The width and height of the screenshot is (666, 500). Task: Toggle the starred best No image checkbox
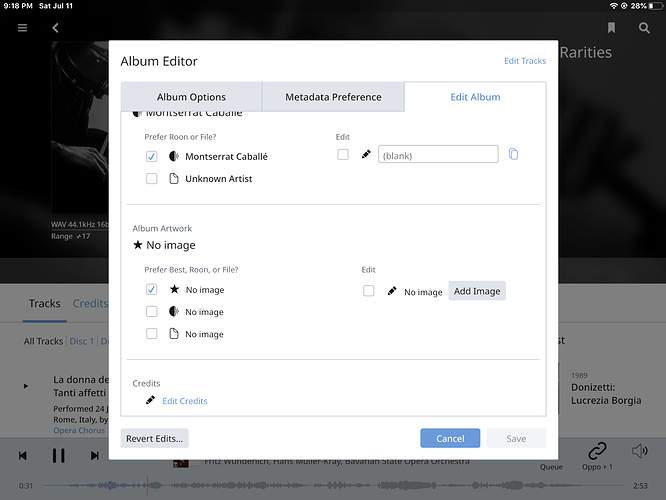(x=152, y=289)
